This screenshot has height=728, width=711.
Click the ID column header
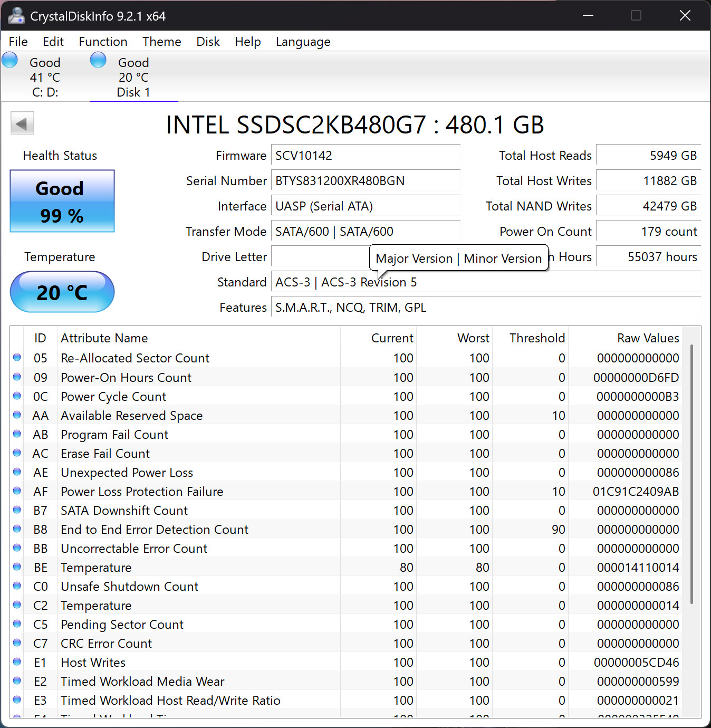coord(40,338)
